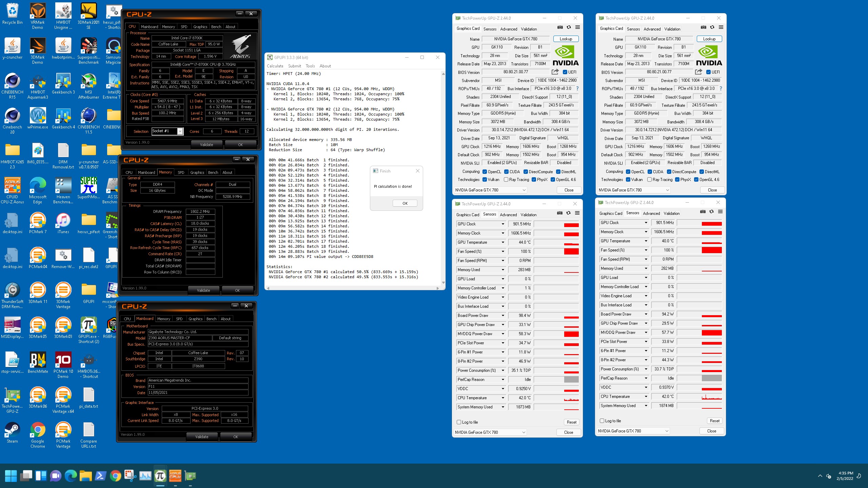Click refresh icon in top-right GPU-Z window
The image size is (868, 488).
pyautogui.click(x=712, y=27)
